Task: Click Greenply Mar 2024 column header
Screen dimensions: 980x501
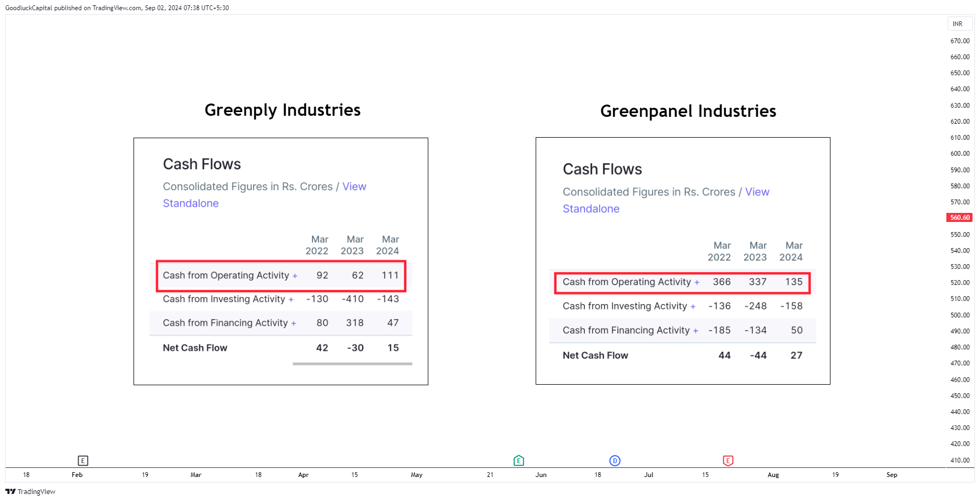Action: point(388,245)
